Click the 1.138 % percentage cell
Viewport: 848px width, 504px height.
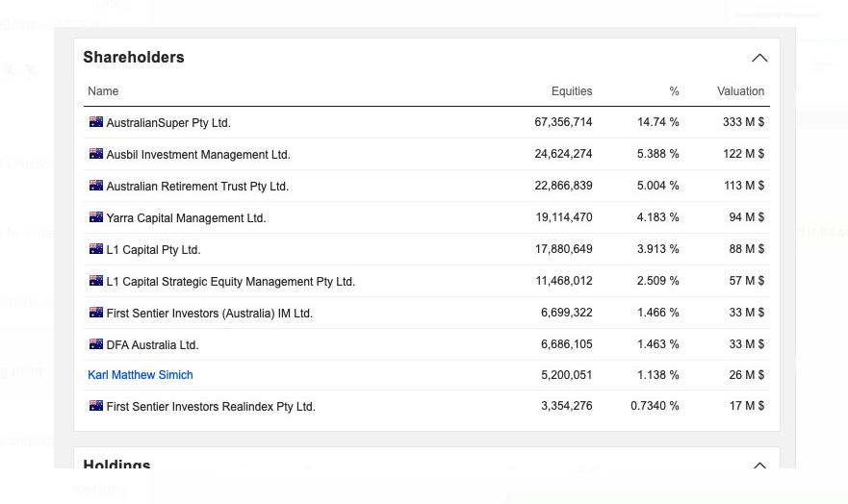click(x=657, y=375)
